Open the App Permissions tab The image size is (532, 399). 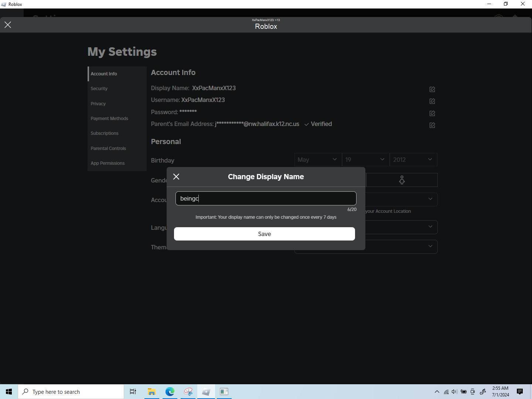pyautogui.click(x=117, y=163)
